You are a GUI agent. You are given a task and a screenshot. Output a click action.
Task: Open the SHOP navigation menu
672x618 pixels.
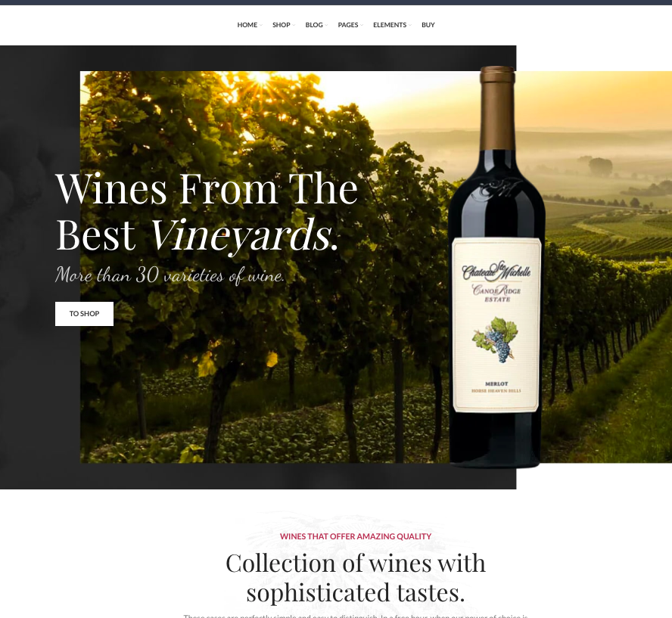pos(282,25)
